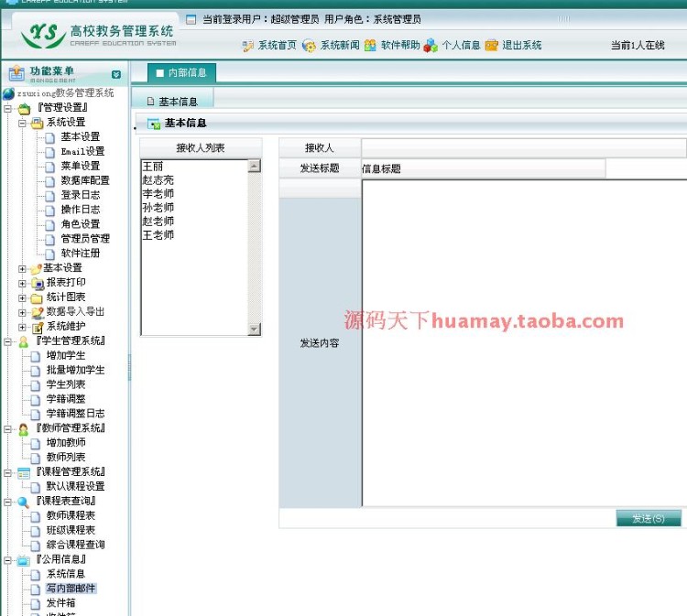Click the 系统设置 folder icon
The width and height of the screenshot is (687, 616).
click(38, 123)
